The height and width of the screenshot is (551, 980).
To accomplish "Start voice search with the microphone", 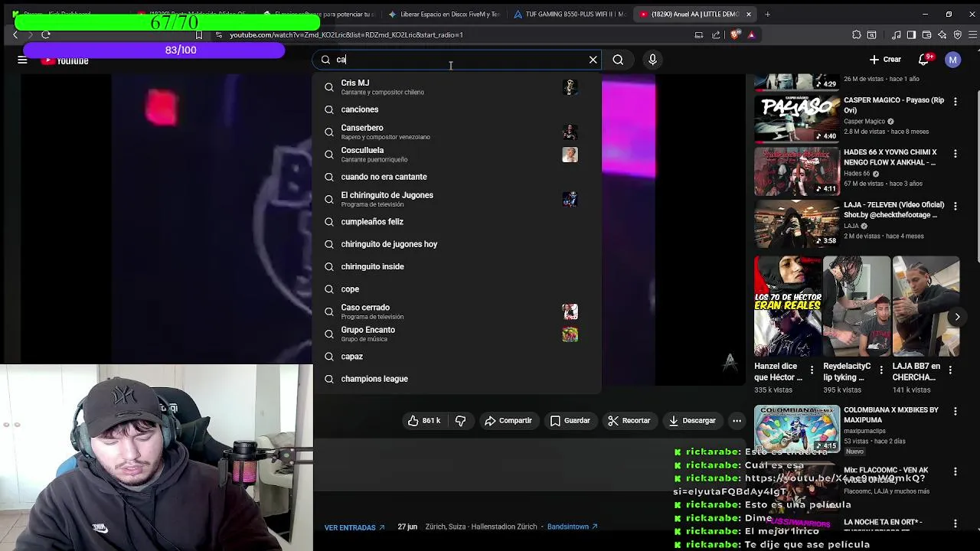I will pos(652,60).
